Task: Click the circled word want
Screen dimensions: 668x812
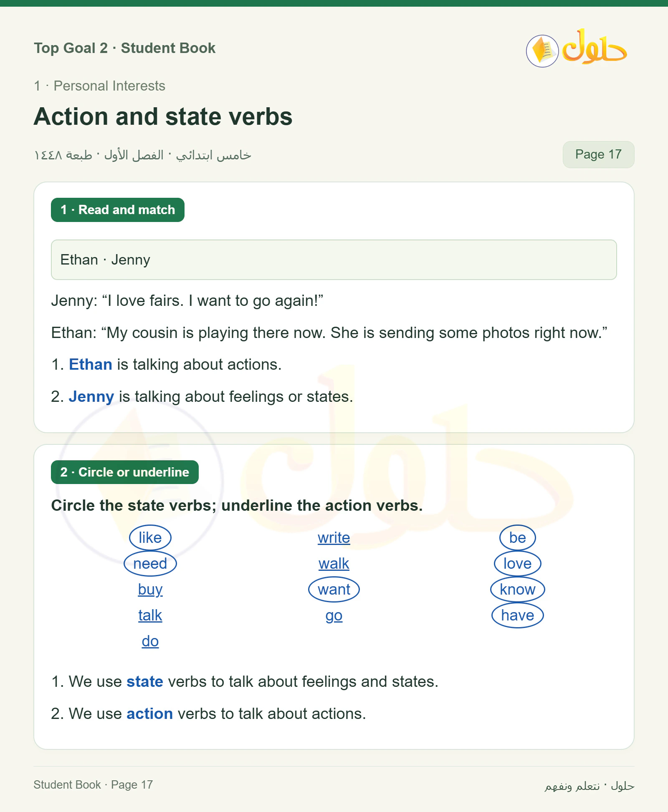Action: [x=334, y=589]
